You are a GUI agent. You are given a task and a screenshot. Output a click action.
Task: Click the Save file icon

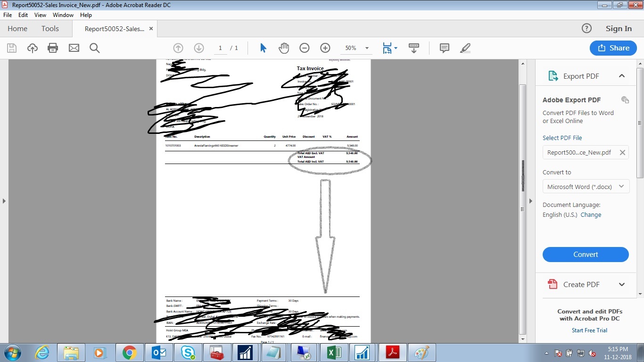pos(12,48)
